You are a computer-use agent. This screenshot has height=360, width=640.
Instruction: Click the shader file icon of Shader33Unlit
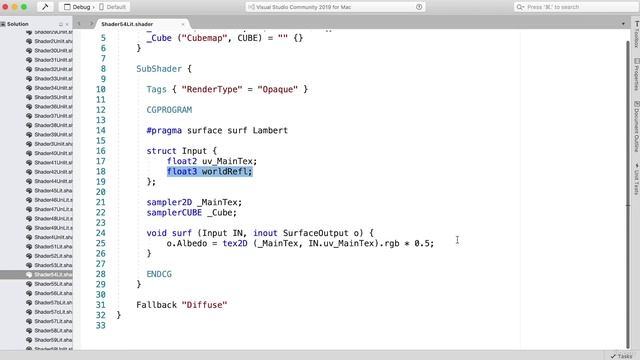click(x=29, y=79)
